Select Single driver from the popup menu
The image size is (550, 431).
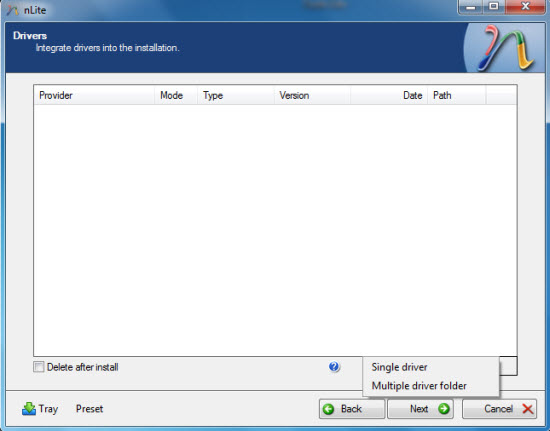pyautogui.click(x=431, y=367)
